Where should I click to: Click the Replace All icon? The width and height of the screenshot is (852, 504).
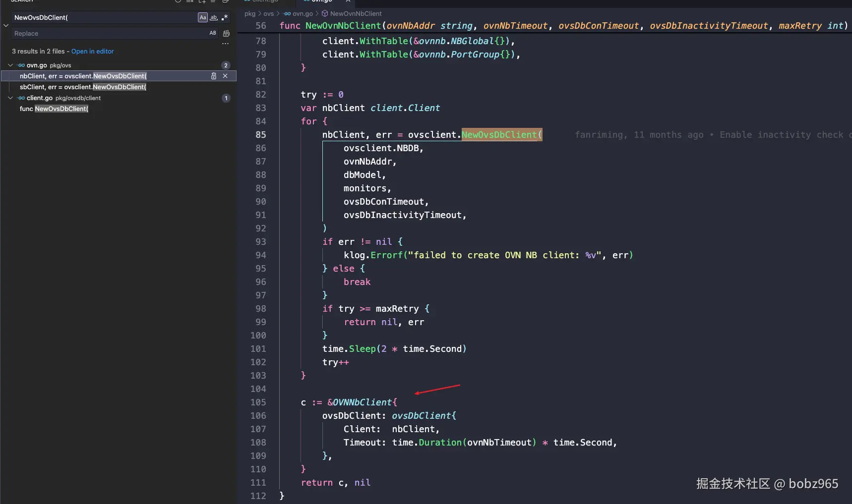point(226,33)
